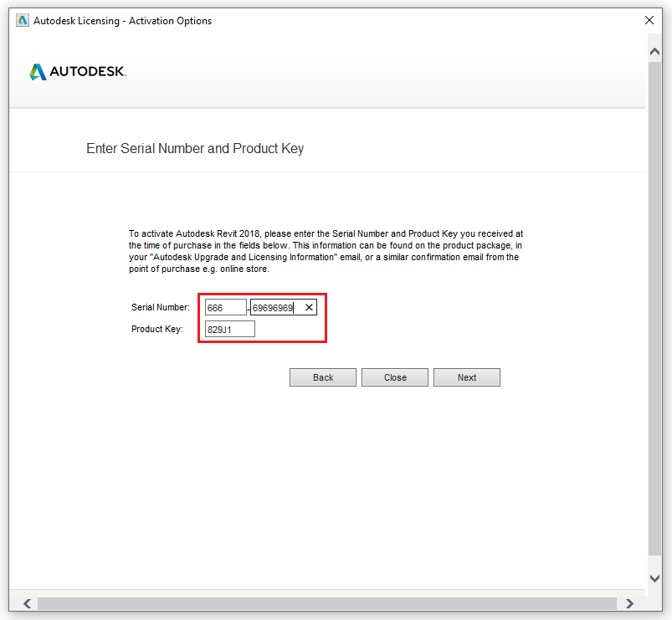Click the Autodesk logo icon
The width and height of the screenshot is (672, 620).
37,71
